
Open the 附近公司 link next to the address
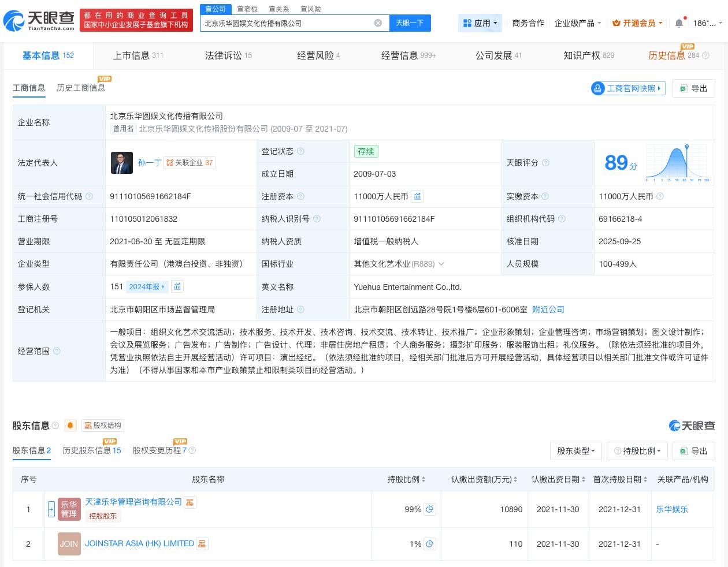click(x=548, y=309)
